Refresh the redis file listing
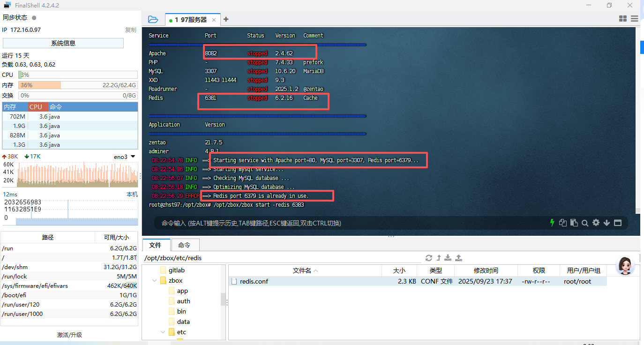644x345 pixels. pos(428,257)
